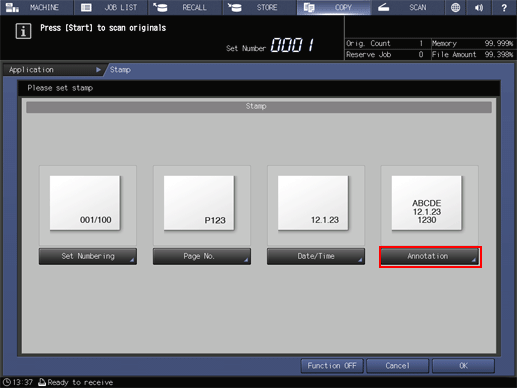Image resolution: width=517 pixels, height=388 pixels.
Task: Click the globe language icon
Action: pyautogui.click(x=455, y=7)
